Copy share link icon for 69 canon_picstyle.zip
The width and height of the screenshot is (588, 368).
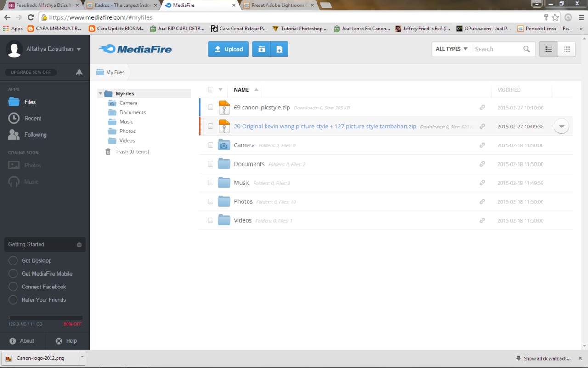[x=482, y=108]
